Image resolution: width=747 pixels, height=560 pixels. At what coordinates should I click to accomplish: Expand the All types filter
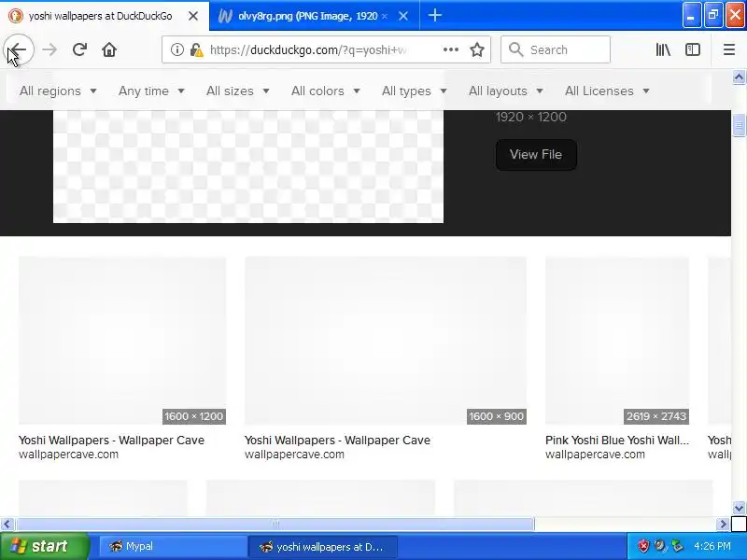[415, 91]
